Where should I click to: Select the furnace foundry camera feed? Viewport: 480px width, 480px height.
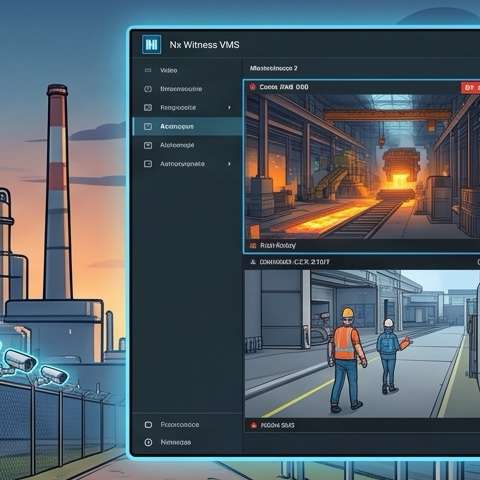[x=362, y=167]
